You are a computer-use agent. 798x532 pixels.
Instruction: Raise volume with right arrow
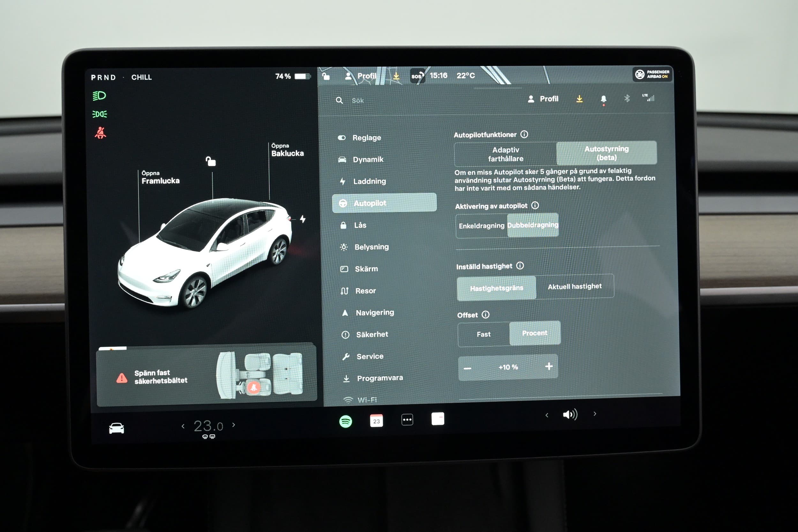[595, 414]
